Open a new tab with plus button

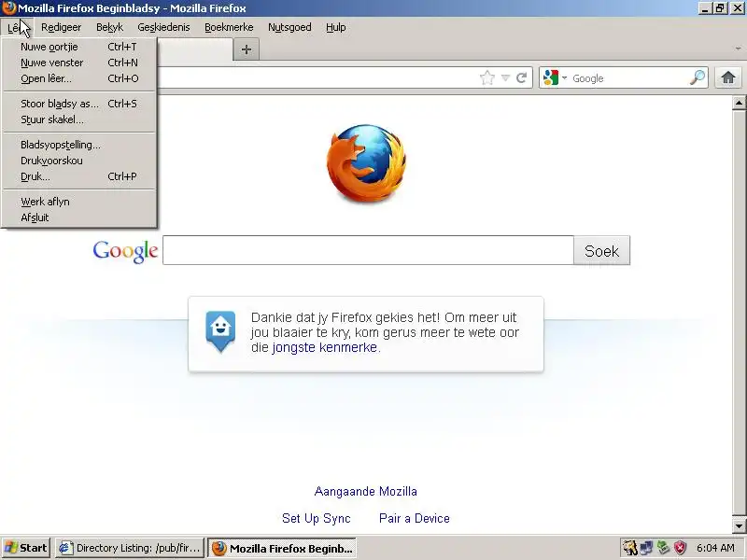(x=247, y=49)
